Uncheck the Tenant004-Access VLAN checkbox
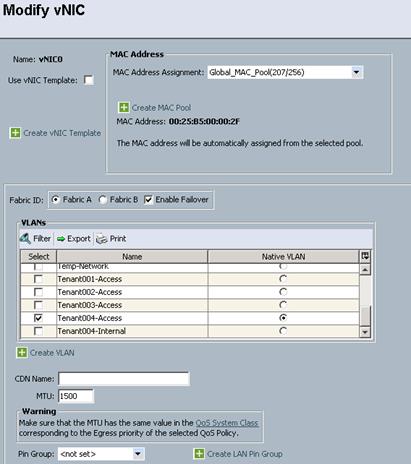Image resolution: width=411 pixels, height=464 pixels. tap(38, 318)
